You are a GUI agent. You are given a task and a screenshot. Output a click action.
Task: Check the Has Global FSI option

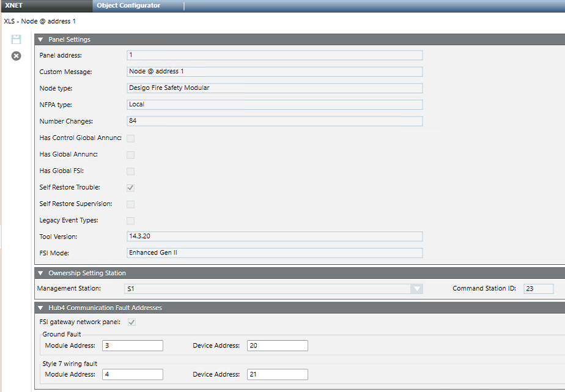130,171
